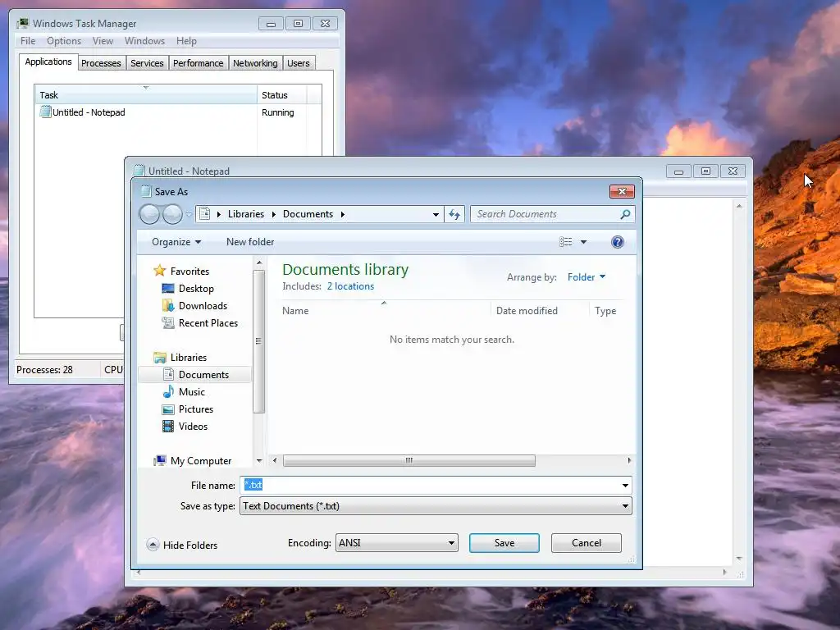
Task: Open the Encoding ANSI dropdown
Action: point(396,543)
